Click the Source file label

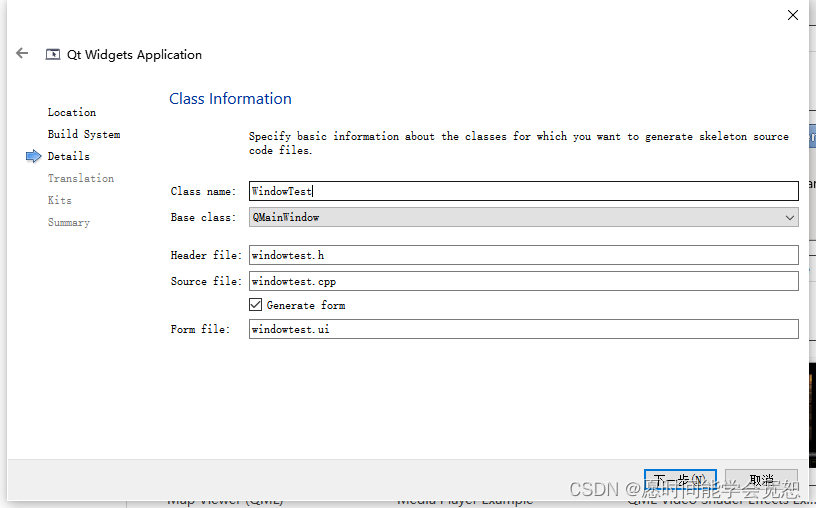coord(206,281)
